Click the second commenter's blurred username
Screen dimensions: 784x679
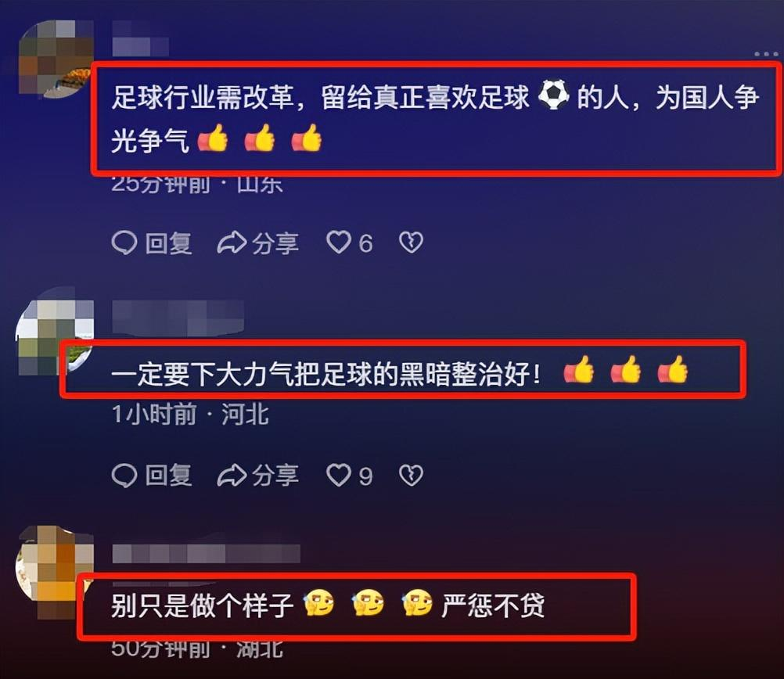178,317
